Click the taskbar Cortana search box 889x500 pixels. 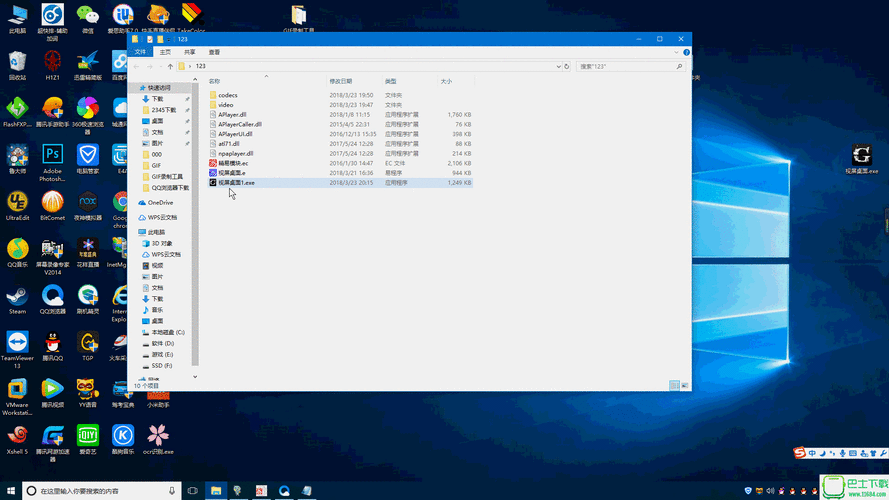click(101, 491)
